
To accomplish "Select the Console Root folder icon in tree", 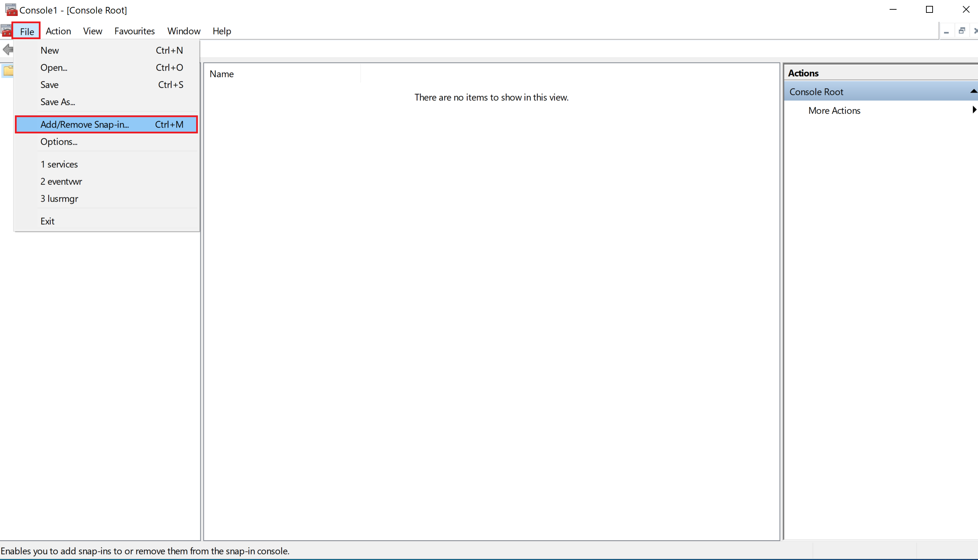I will [x=8, y=71].
